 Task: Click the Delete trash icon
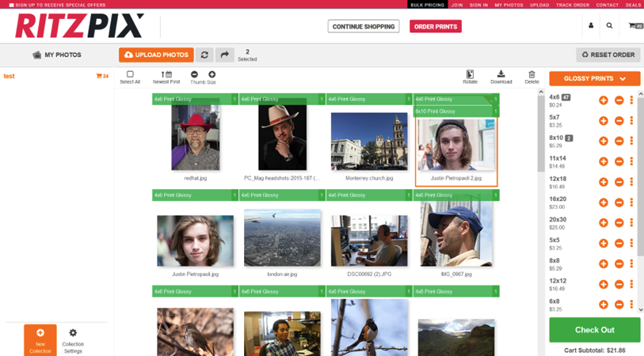pos(532,75)
